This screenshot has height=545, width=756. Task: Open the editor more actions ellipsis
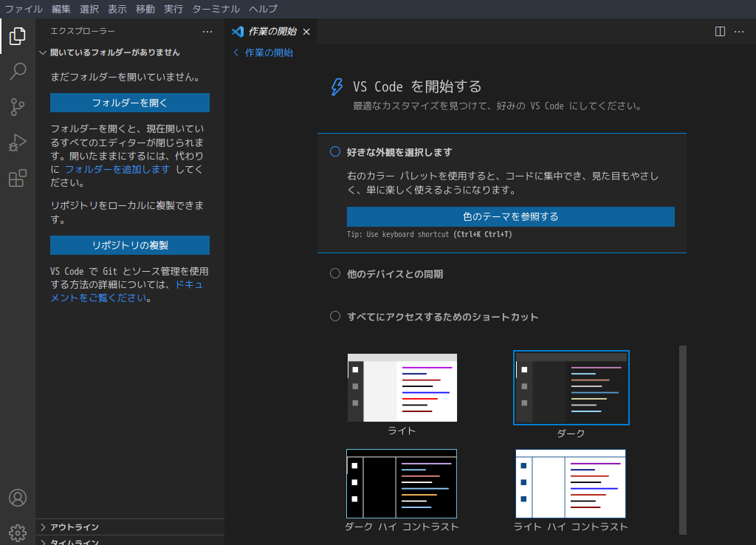point(738,31)
